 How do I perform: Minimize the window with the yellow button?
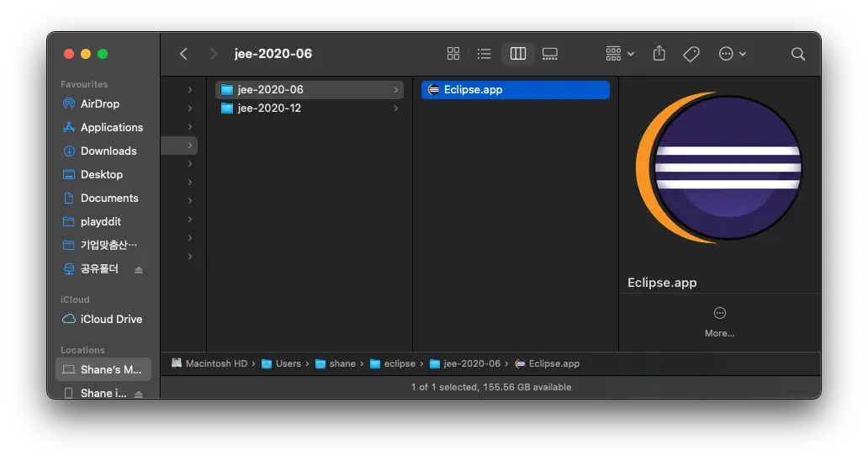(86, 54)
